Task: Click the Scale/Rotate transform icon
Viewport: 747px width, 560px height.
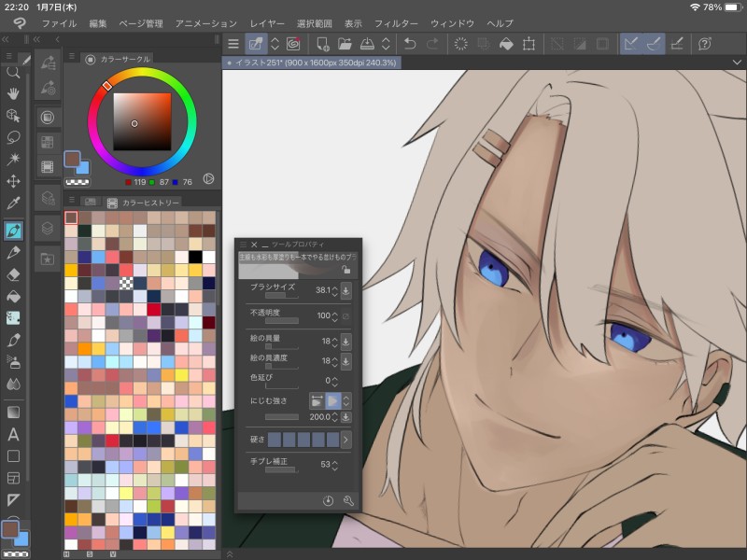Action: tap(529, 44)
